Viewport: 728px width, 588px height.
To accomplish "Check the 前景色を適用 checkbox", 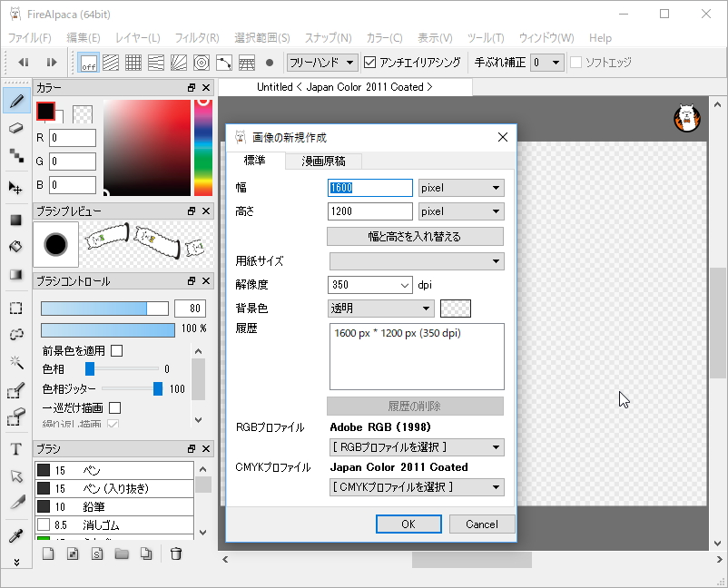I will point(117,350).
